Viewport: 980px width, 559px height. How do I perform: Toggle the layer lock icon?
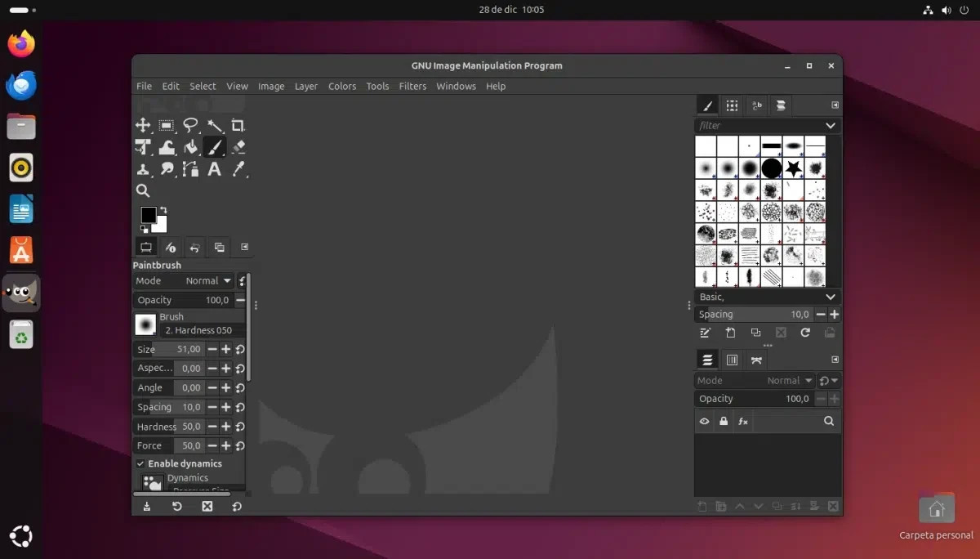[x=724, y=422]
